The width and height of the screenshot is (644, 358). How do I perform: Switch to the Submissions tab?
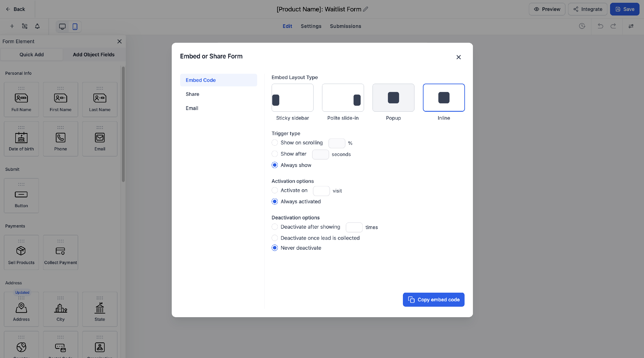[x=345, y=26]
